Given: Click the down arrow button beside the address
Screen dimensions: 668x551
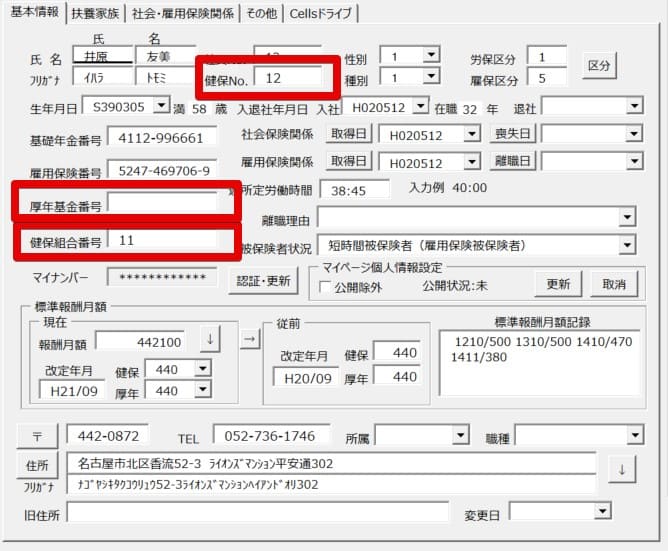Looking at the screenshot, I should 622,470.
